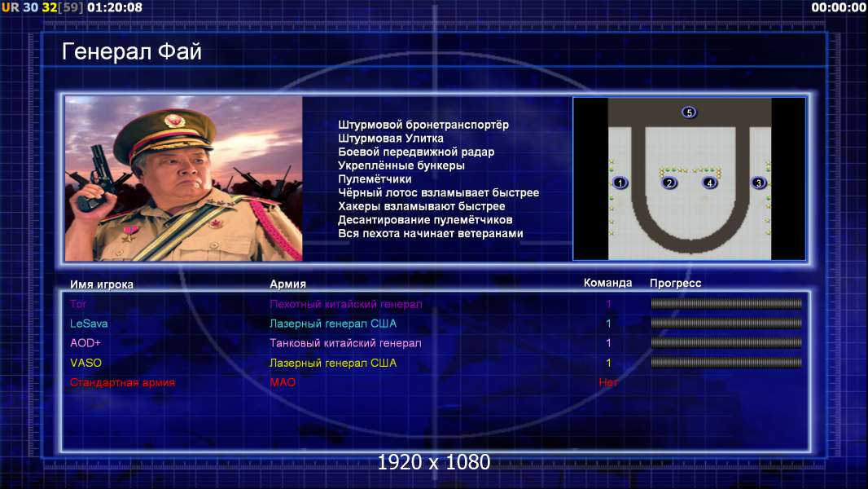Image resolution: width=868 pixels, height=489 pixels.
Task: Click start position marker 4 on minimap
Action: click(x=710, y=183)
